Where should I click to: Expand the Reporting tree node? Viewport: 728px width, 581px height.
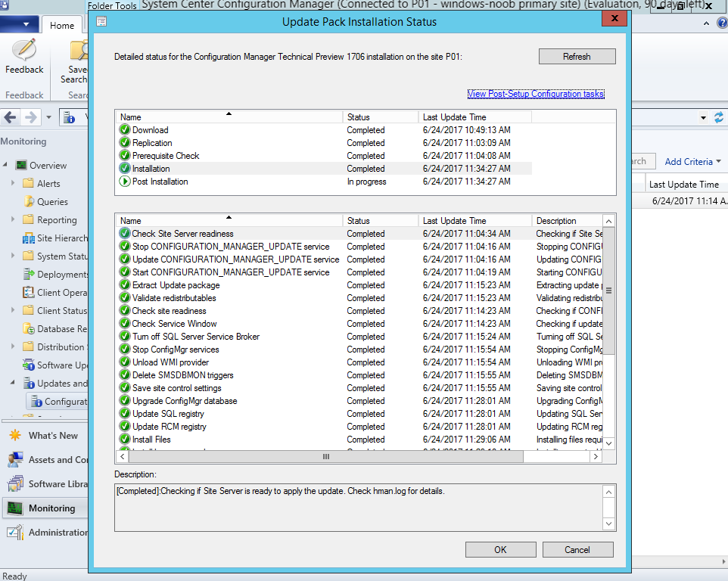click(13, 219)
